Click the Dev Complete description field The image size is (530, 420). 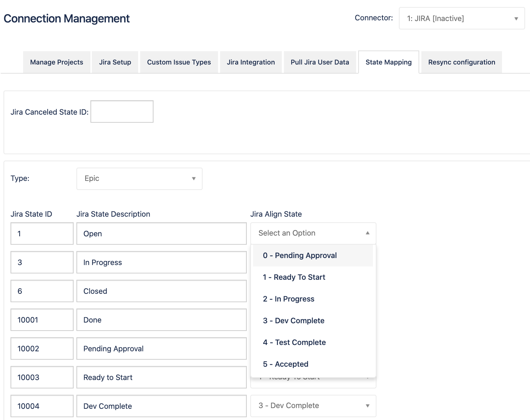(x=162, y=406)
